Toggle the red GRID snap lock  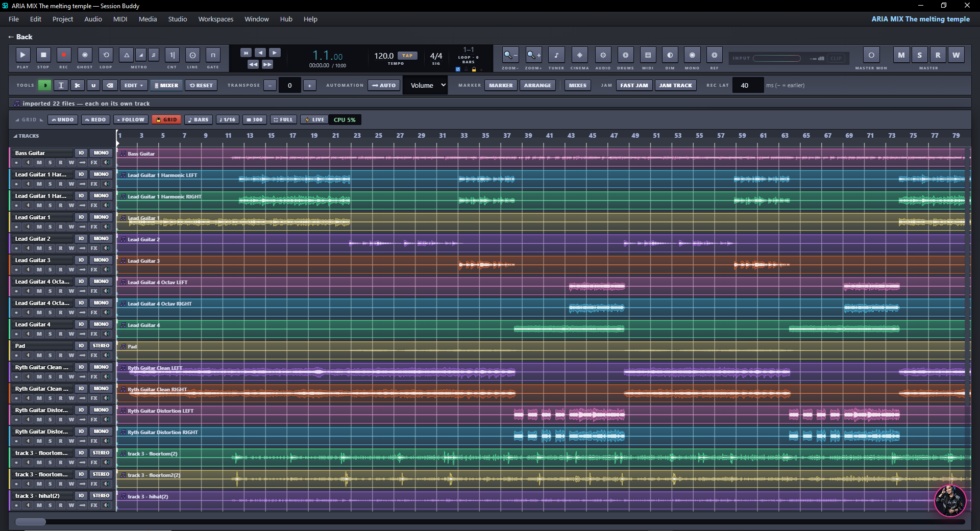[x=166, y=119]
